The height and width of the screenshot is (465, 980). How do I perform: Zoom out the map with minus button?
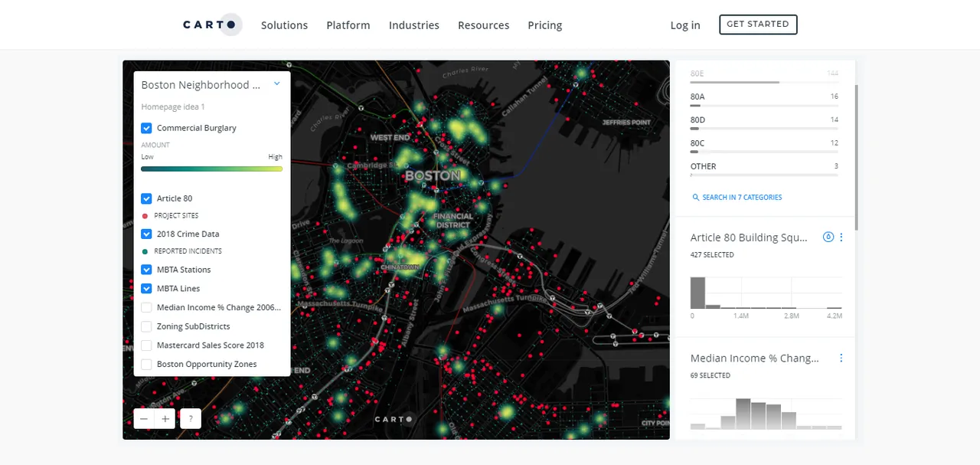pyautogui.click(x=144, y=418)
